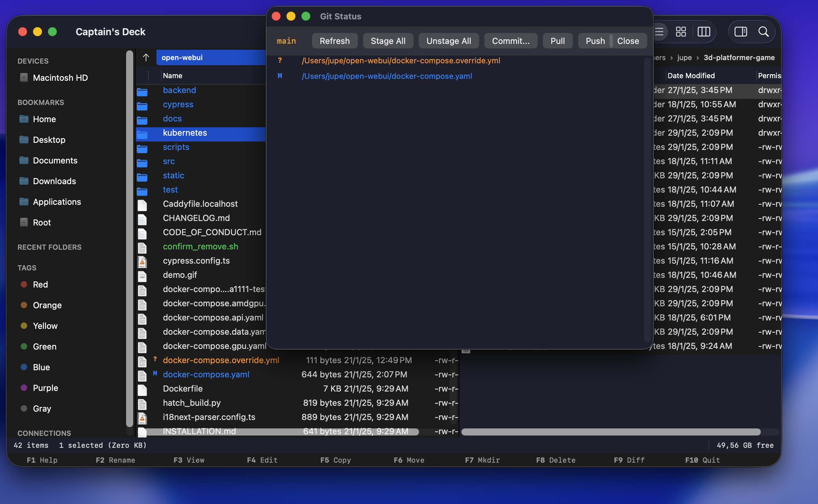
Task: Open the Applications bookmark
Action: coord(57,202)
